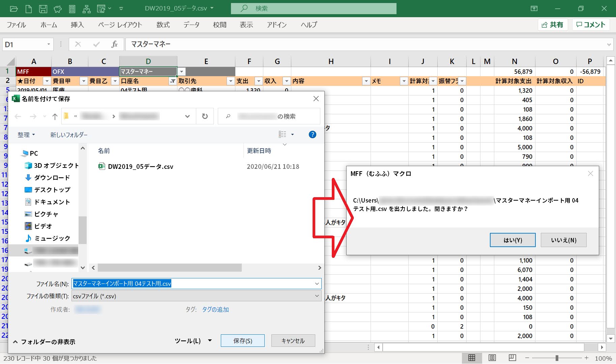
Task: Open dropdown next to マスターマネー cell
Action: [x=181, y=72]
